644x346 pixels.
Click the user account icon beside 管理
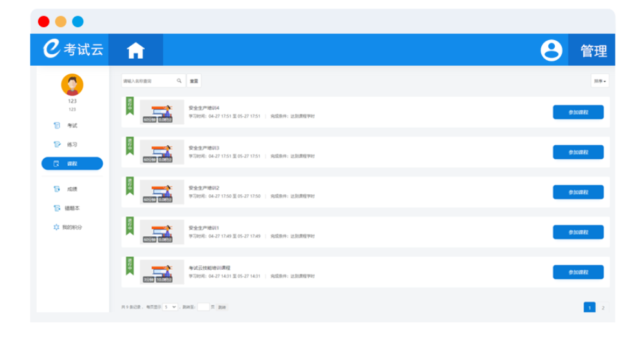pos(551,50)
